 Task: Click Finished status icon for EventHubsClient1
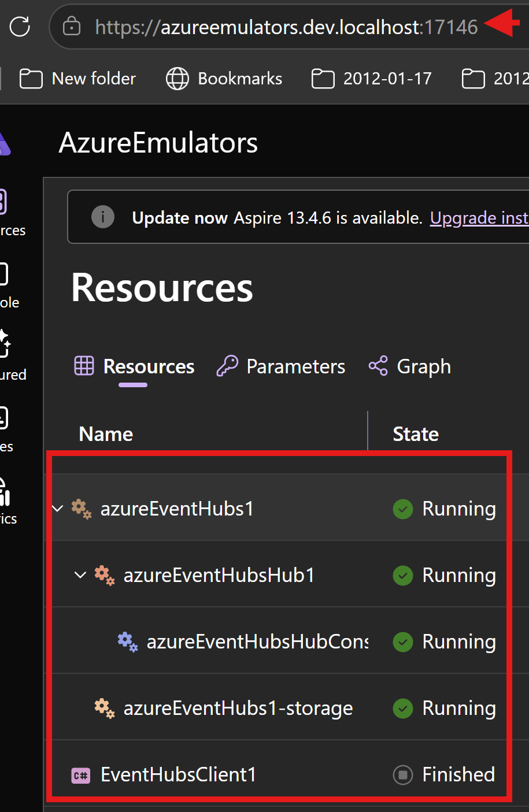coord(403,775)
